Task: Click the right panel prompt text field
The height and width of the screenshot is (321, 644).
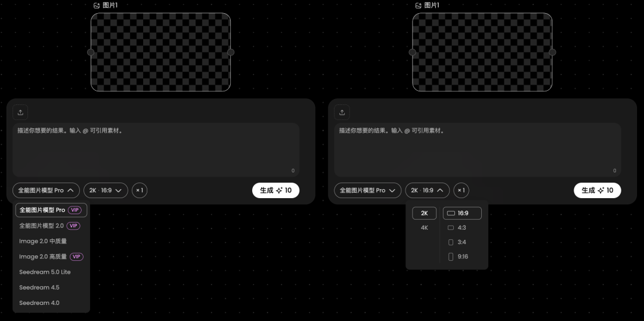Action: click(477, 150)
